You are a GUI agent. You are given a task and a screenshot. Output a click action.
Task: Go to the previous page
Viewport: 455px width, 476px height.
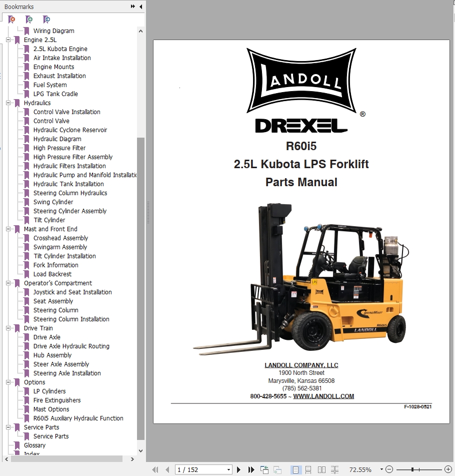167,469
